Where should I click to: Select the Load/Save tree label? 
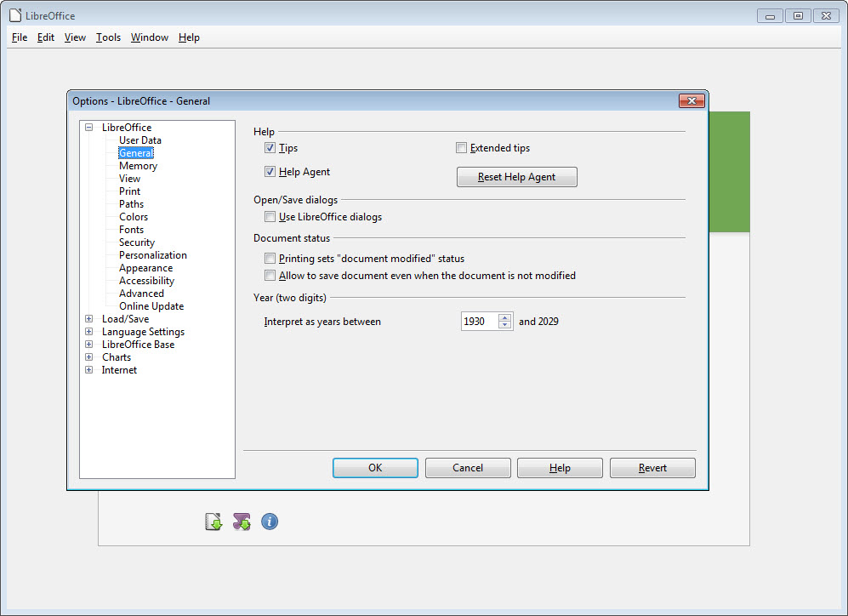pyautogui.click(x=126, y=318)
